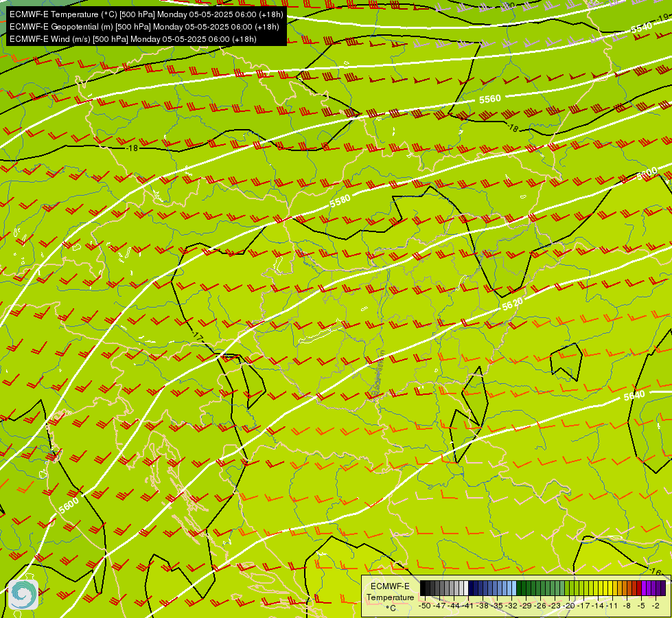Click the -32 value on the temperature scale
Screen dimensions: 672x618
point(511,606)
